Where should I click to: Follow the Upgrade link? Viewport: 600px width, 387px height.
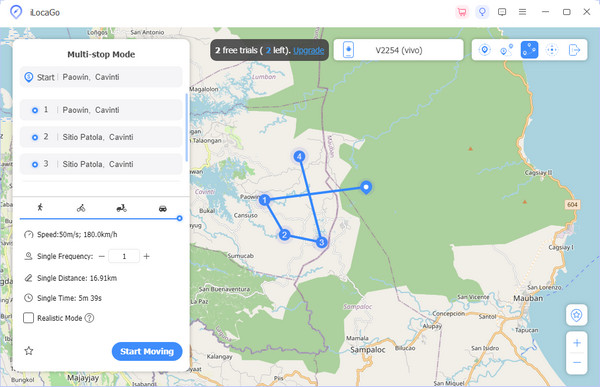coord(309,50)
